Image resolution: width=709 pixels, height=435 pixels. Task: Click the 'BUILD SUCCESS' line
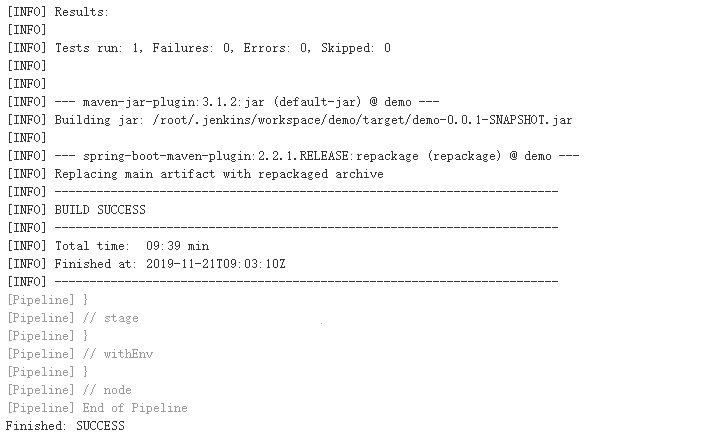[100, 210]
